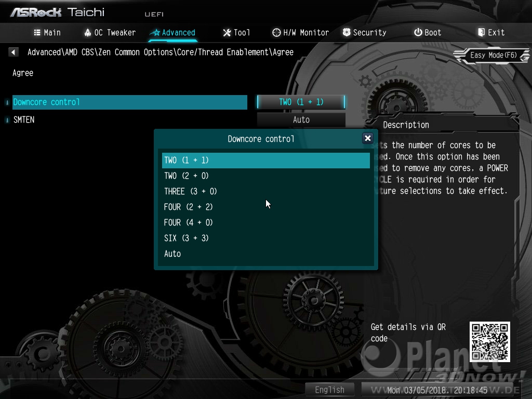Choose TWO (1 + 1) in the popup list

point(265,160)
